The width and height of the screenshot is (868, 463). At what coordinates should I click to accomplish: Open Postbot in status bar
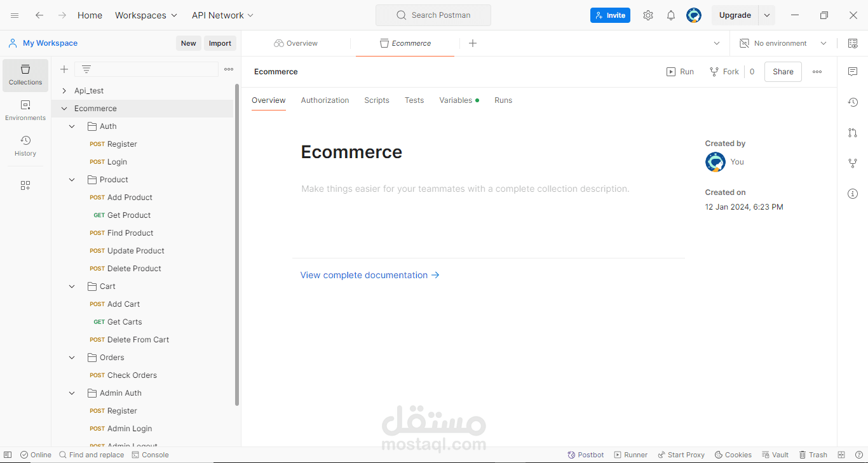[x=586, y=455]
